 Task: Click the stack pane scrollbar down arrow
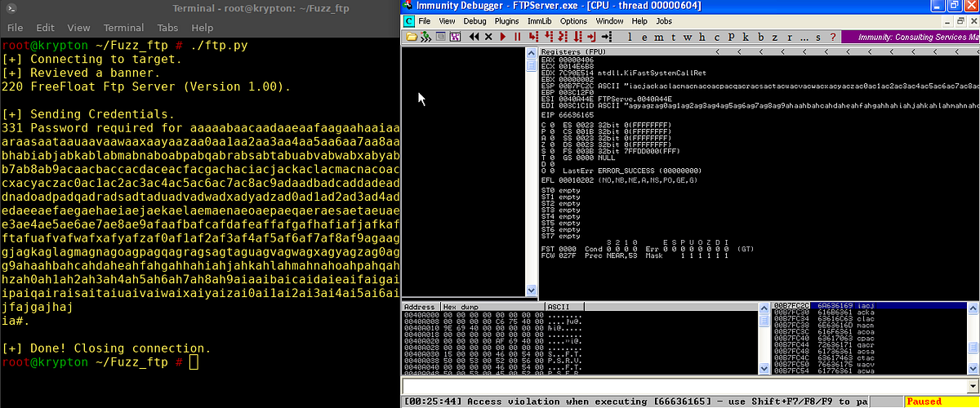pos(973,369)
